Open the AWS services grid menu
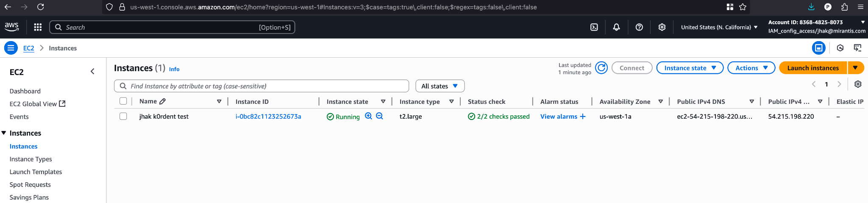Screen dimensions: 868x203 point(38,27)
